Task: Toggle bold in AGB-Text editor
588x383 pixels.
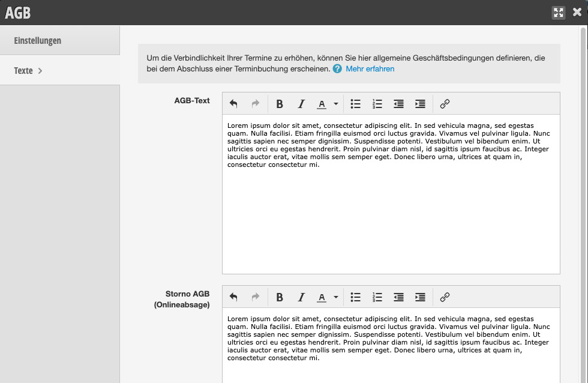Action: (280, 104)
